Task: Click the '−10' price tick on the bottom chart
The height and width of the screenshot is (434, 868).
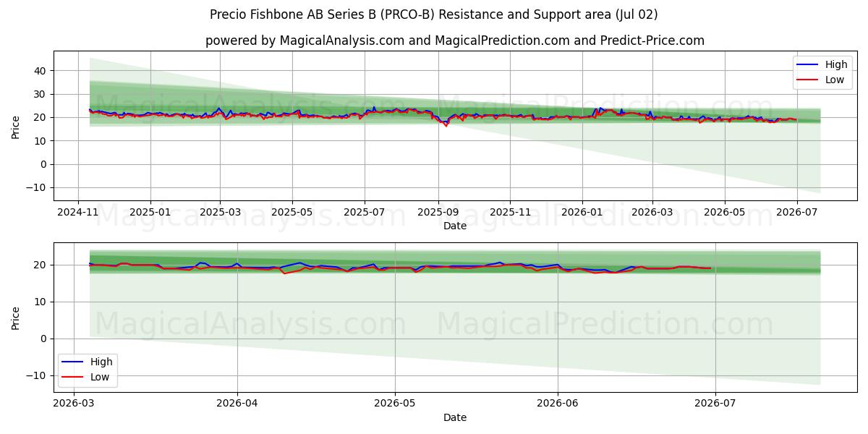Action: pos(36,375)
